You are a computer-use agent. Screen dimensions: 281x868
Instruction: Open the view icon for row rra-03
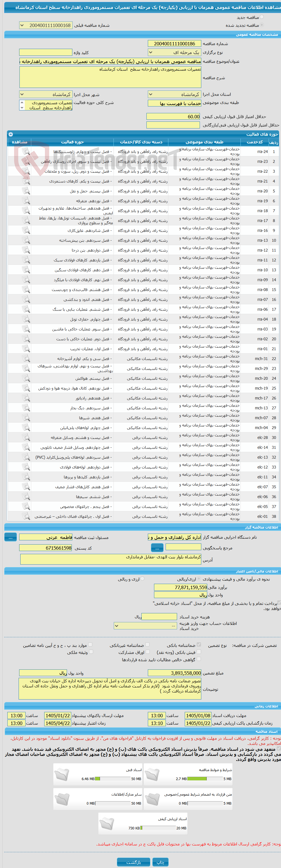click(26, 329)
